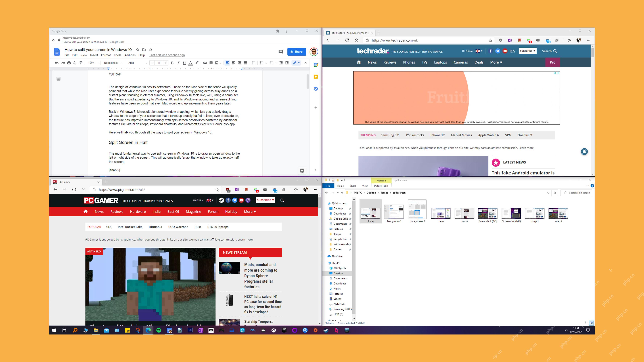Click the Underline icon in Google Docs
Screen dimensions: 644x362
point(184,63)
